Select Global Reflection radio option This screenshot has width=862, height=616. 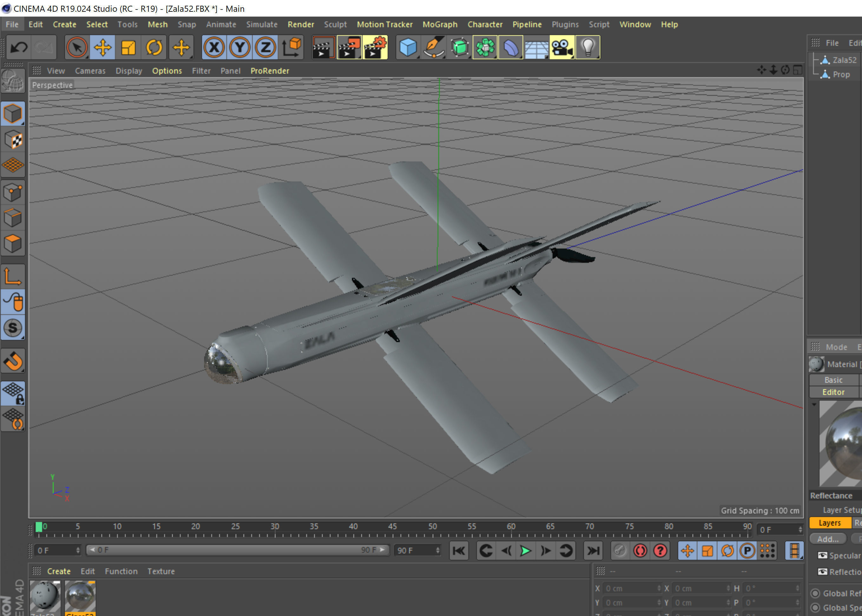click(815, 593)
